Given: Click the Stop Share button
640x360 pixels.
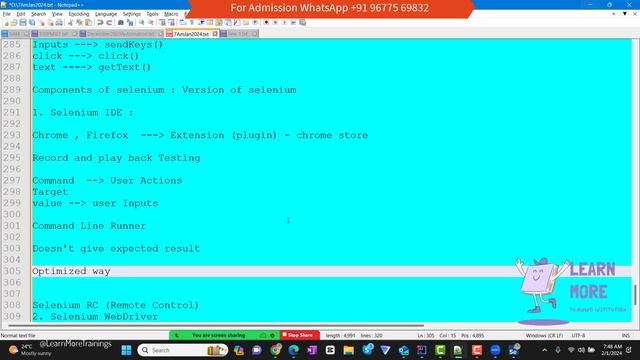Looking at the screenshot, I should (299, 335).
